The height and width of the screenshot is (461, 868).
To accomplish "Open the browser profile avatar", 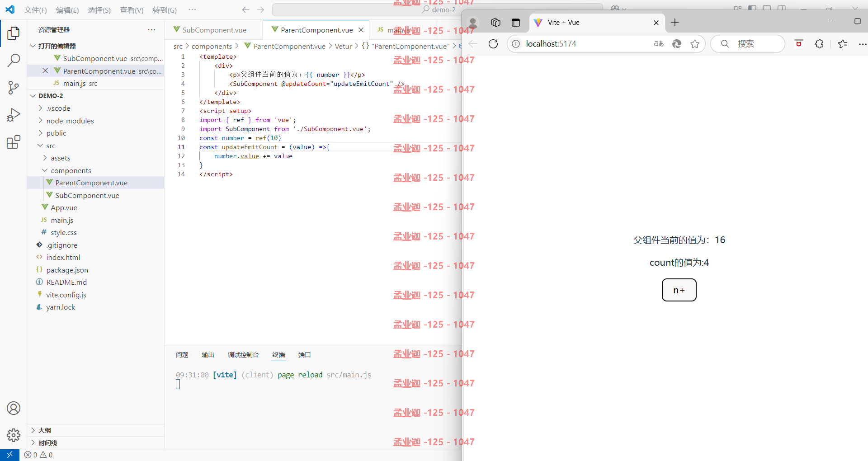I will pos(473,22).
